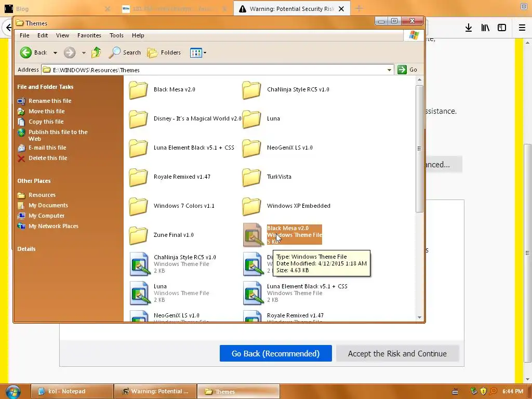Open the browser Library icon
This screenshot has width=532, height=399.
(x=485, y=28)
